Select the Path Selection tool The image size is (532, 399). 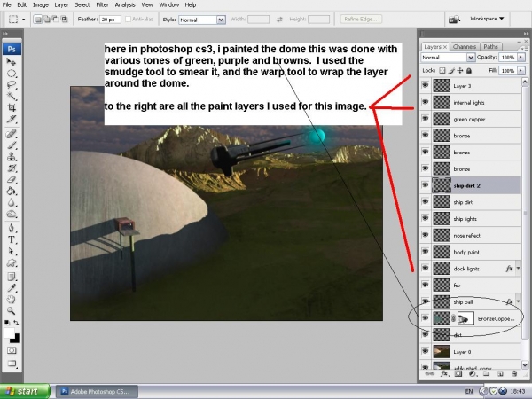12,252
